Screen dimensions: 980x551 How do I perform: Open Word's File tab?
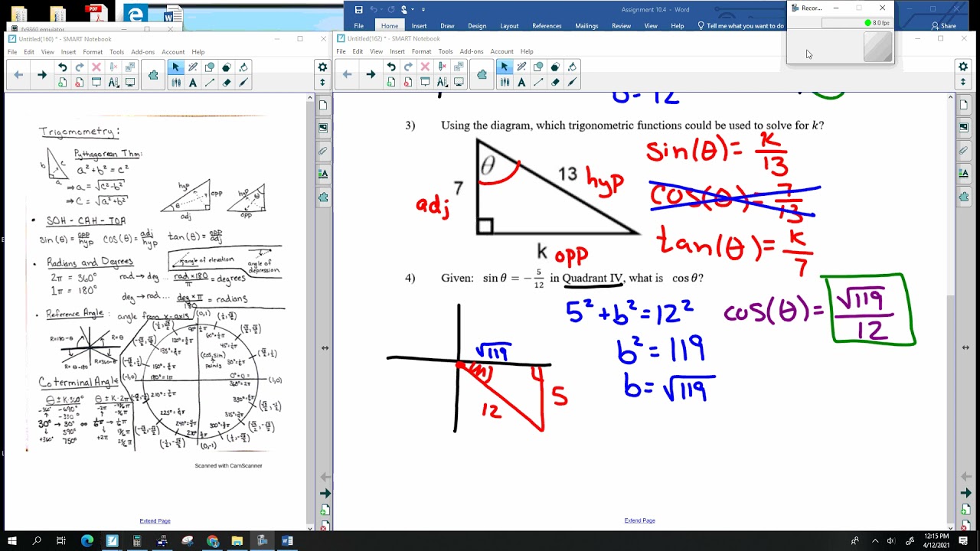(x=358, y=26)
